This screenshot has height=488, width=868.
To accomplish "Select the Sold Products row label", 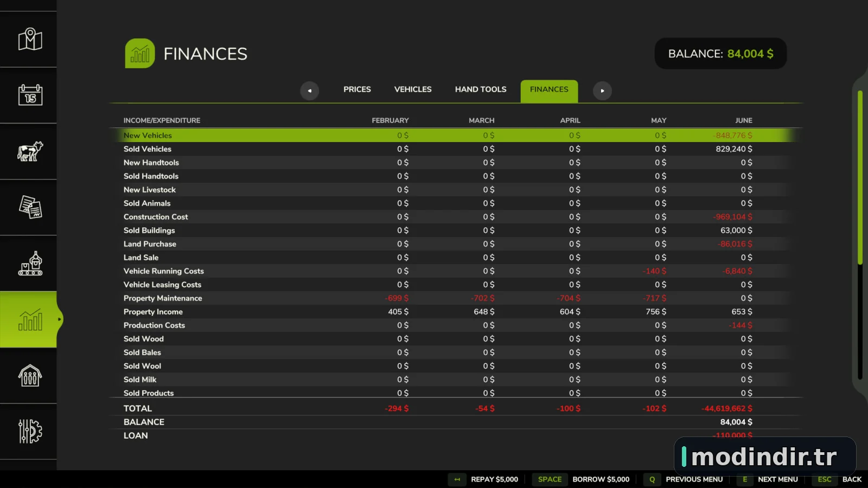I will (149, 393).
